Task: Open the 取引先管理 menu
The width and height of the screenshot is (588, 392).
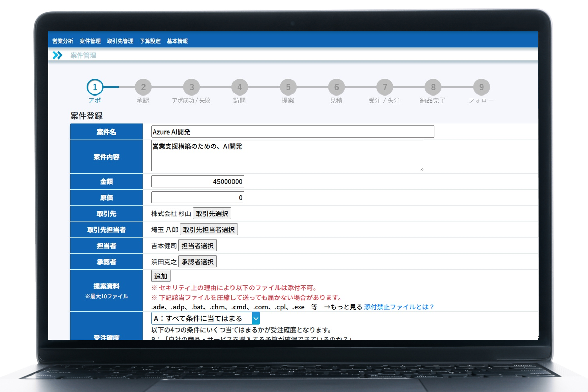Action: pyautogui.click(x=120, y=41)
